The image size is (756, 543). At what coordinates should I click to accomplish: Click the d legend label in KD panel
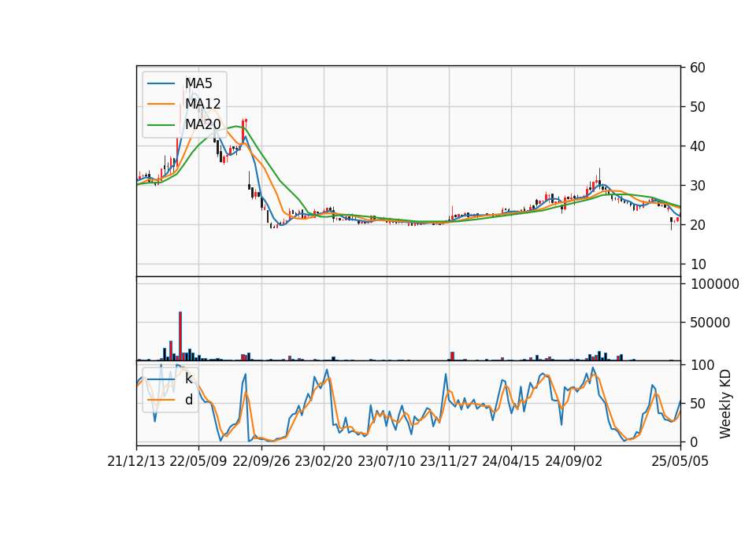pos(189,400)
